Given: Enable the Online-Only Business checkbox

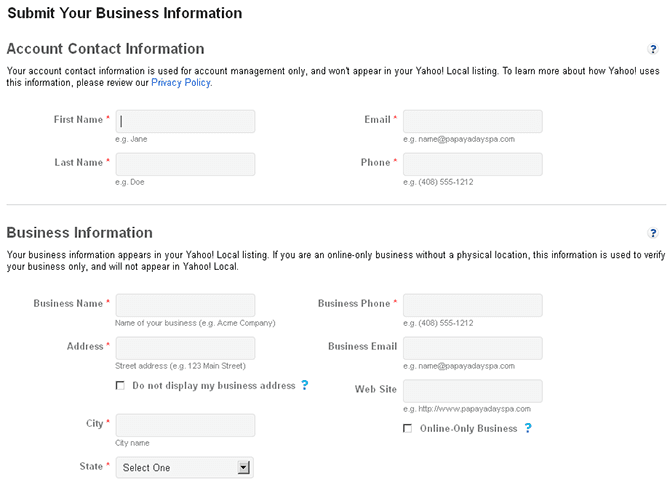Looking at the screenshot, I should click(x=407, y=428).
